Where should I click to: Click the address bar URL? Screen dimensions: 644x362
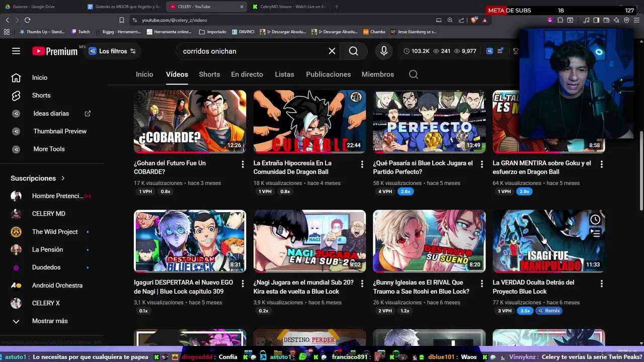174,20
